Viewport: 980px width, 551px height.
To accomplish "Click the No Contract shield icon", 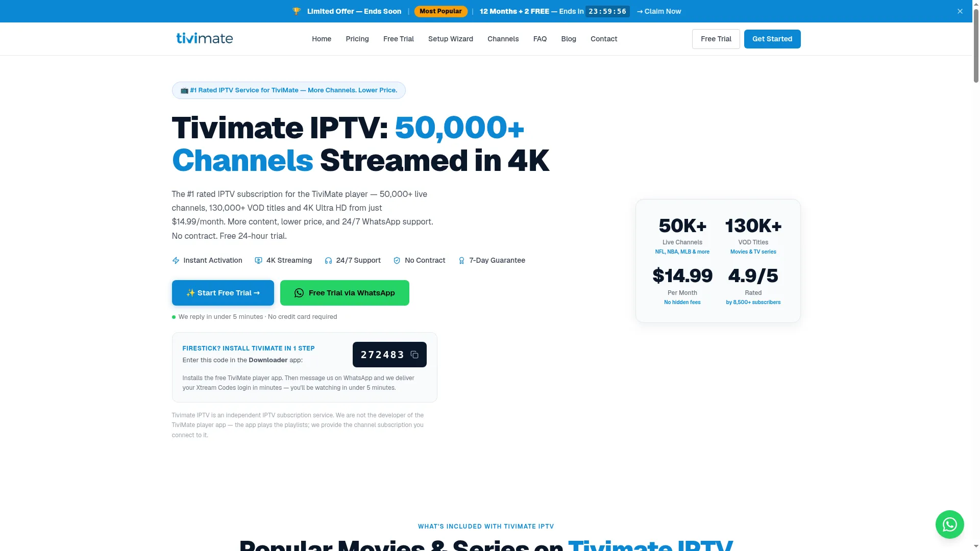I will pos(397,261).
